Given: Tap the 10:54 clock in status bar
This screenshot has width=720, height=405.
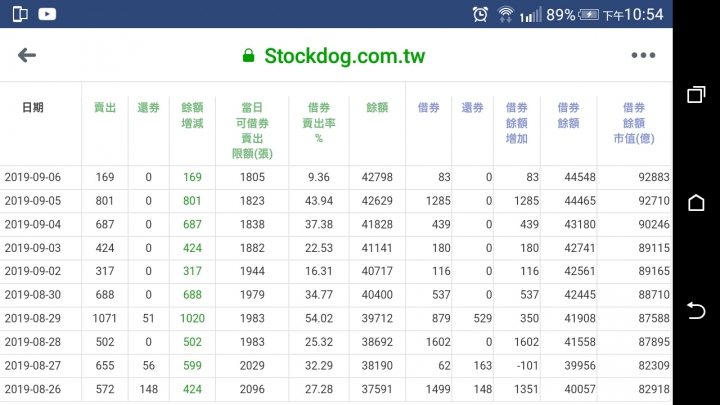Looking at the screenshot, I should pyautogui.click(x=643, y=15).
